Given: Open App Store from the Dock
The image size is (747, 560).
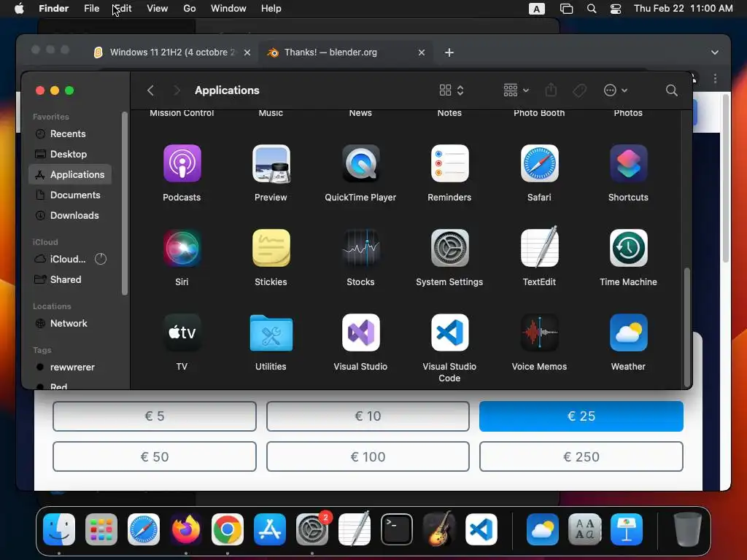Looking at the screenshot, I should pos(270,529).
